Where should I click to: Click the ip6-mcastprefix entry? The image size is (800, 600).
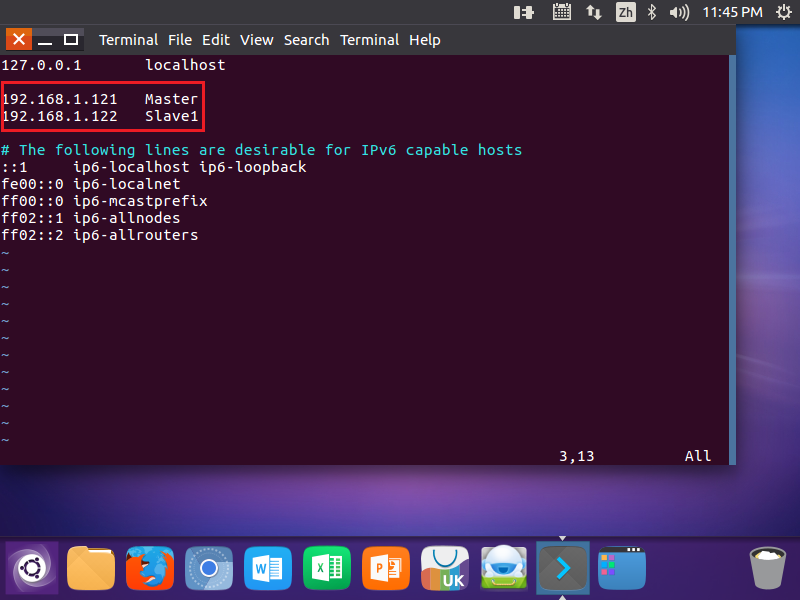pyautogui.click(x=140, y=201)
